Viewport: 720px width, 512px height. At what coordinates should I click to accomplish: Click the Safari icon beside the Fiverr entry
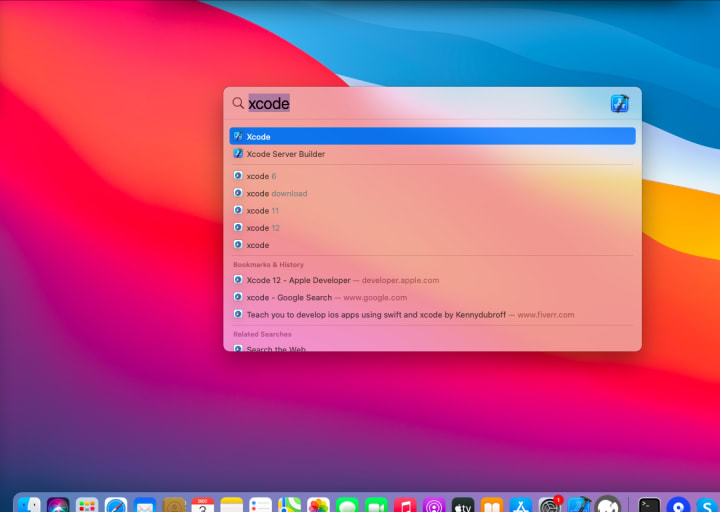click(x=238, y=314)
